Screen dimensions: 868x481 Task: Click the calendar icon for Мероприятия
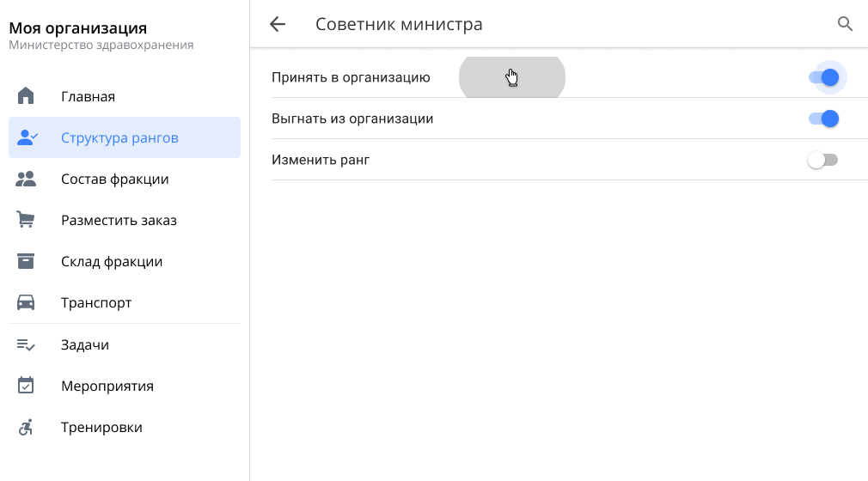tap(26, 386)
